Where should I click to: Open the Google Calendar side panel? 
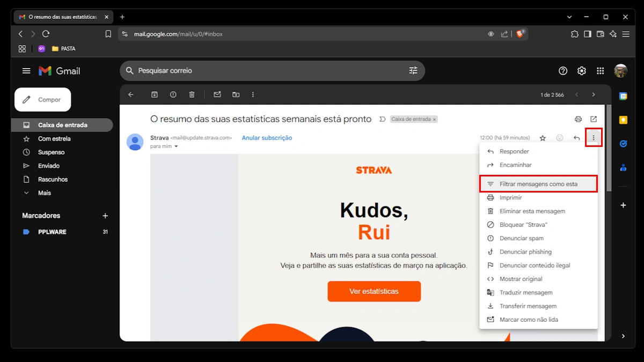623,95
